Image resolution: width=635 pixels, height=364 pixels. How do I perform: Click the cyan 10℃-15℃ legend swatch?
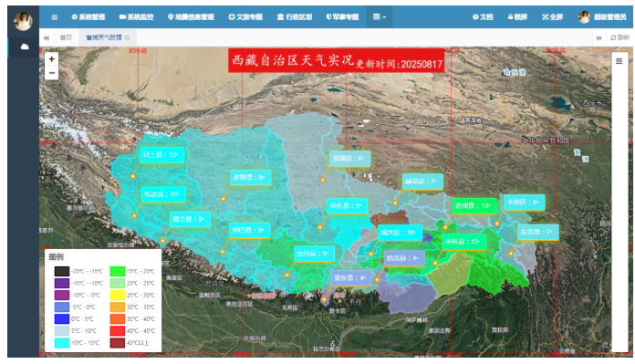(x=62, y=342)
